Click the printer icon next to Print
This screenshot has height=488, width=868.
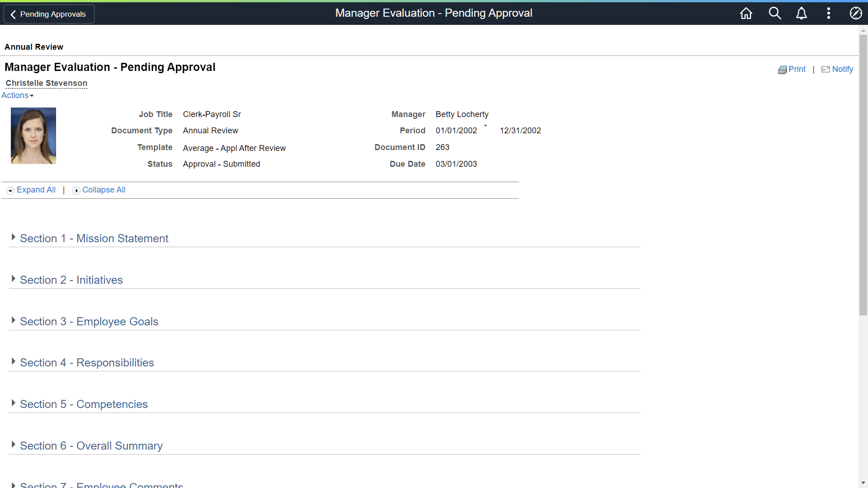[783, 69]
